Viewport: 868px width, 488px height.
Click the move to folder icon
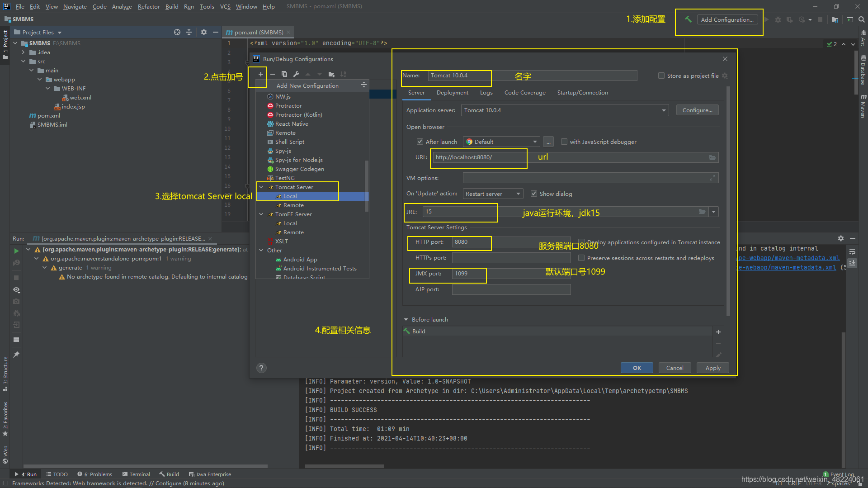coord(332,74)
